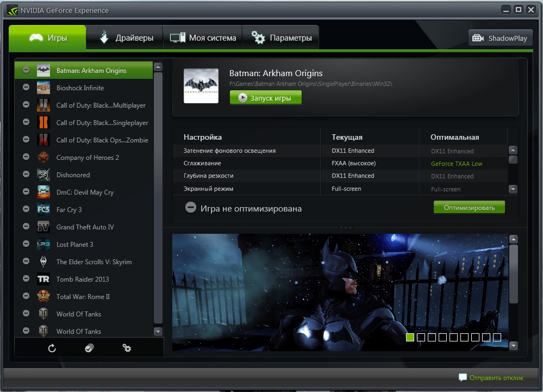Select the second screenshot indicator square
Screen dimensions: 543x392
421,337
